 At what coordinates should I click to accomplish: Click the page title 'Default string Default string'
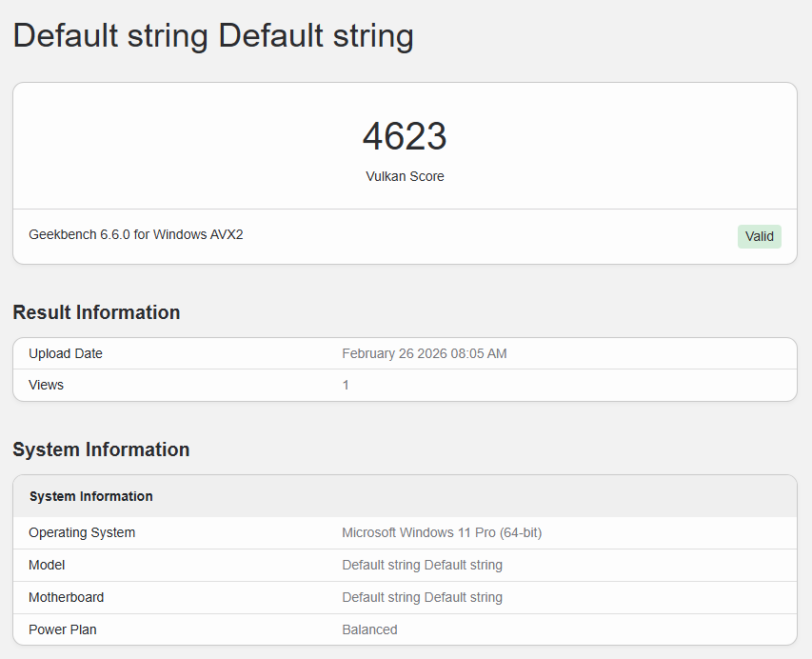[213, 36]
